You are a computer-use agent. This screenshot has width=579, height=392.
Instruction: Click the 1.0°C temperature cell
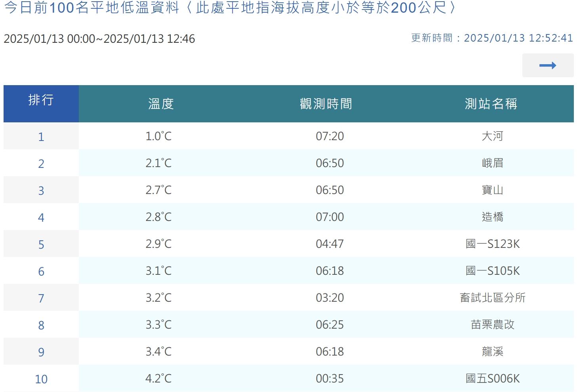point(158,136)
